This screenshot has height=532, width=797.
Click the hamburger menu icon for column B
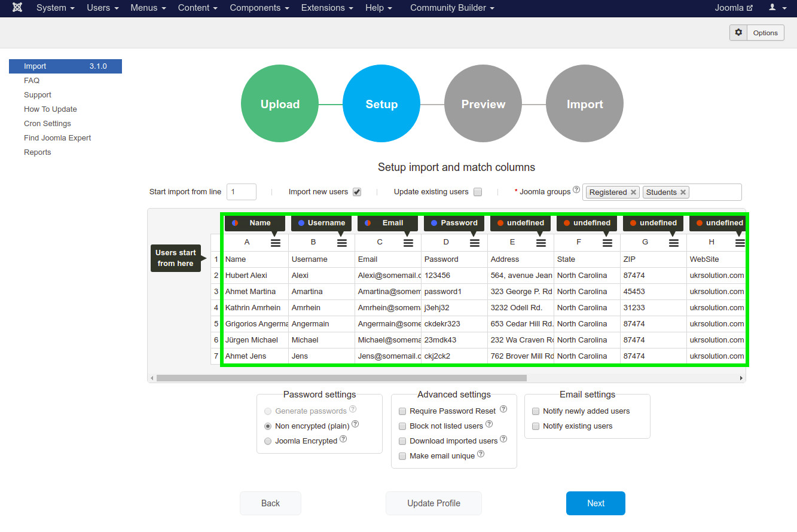[342, 243]
